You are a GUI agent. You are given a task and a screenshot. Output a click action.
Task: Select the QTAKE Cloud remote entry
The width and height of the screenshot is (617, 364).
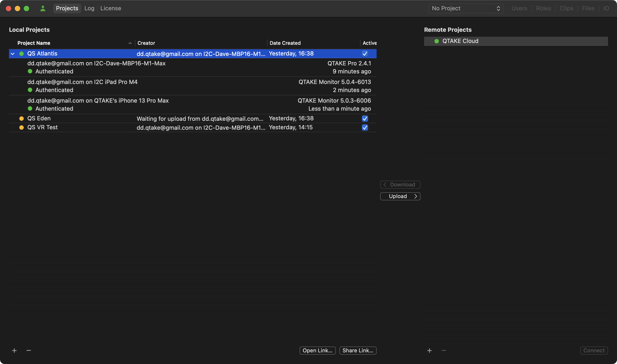pyautogui.click(x=460, y=41)
